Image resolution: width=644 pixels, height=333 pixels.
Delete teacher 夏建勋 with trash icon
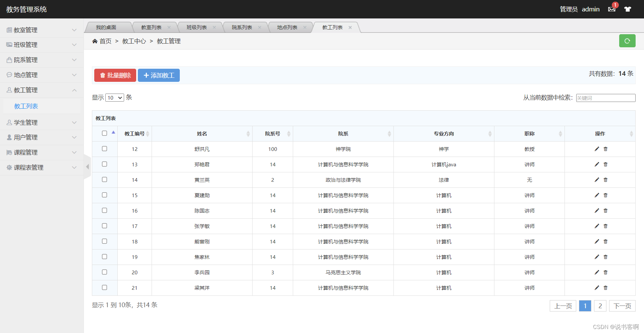tap(605, 195)
